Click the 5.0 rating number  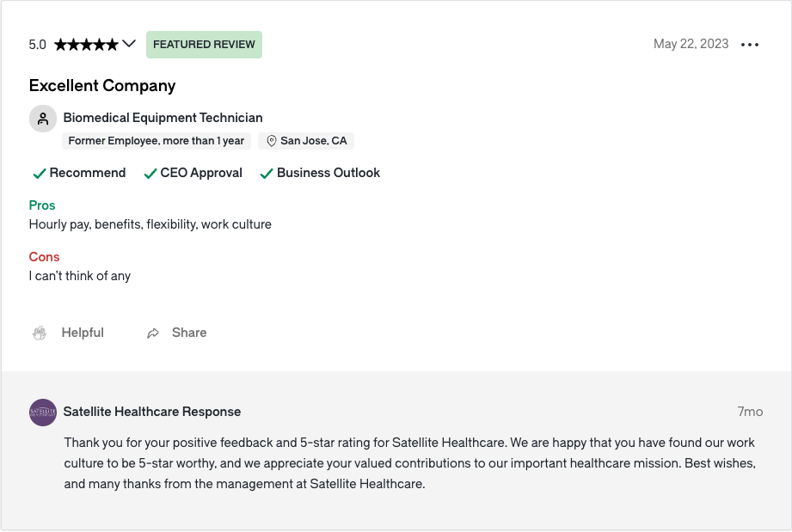(37, 45)
